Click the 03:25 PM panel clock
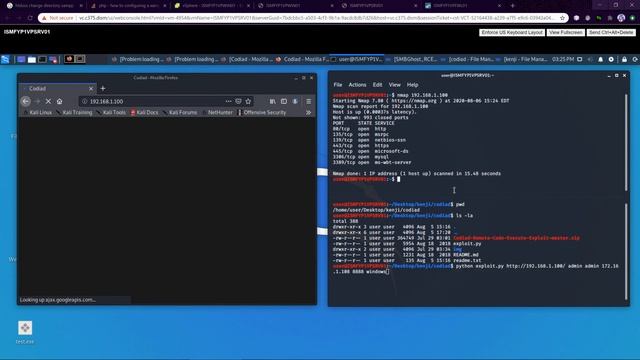The height and width of the screenshot is (360, 640). pos(563,59)
